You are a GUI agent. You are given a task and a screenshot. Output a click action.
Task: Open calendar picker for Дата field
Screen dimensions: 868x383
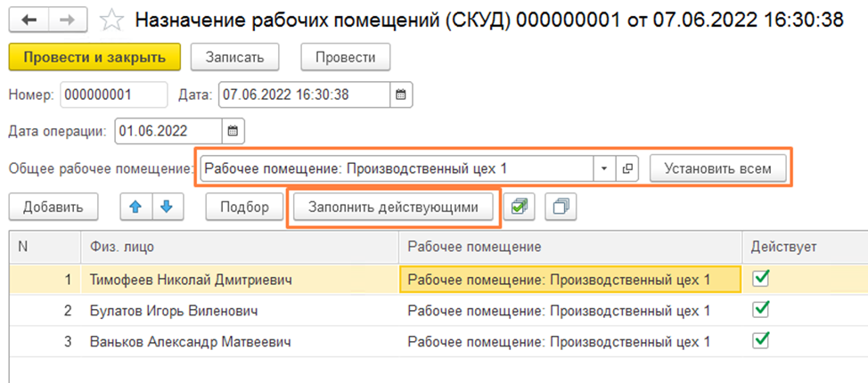coord(401,94)
